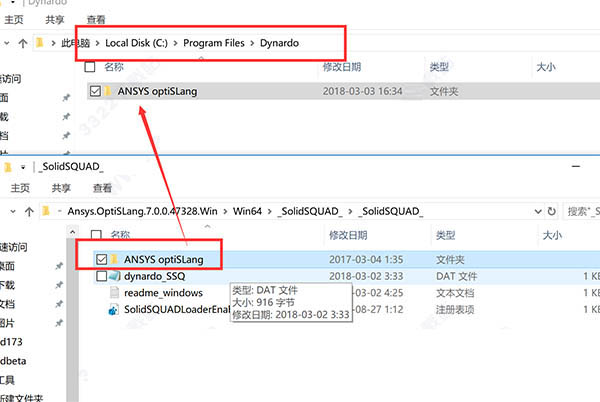The width and height of the screenshot is (600, 402).
Task: Sort by 名称 column in Dynardo window
Action: click(114, 67)
